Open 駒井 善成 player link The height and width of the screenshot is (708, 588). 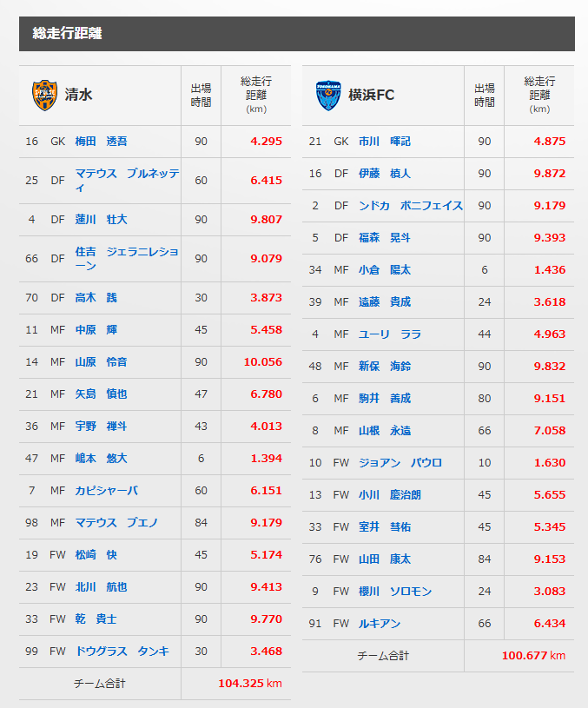point(384,398)
